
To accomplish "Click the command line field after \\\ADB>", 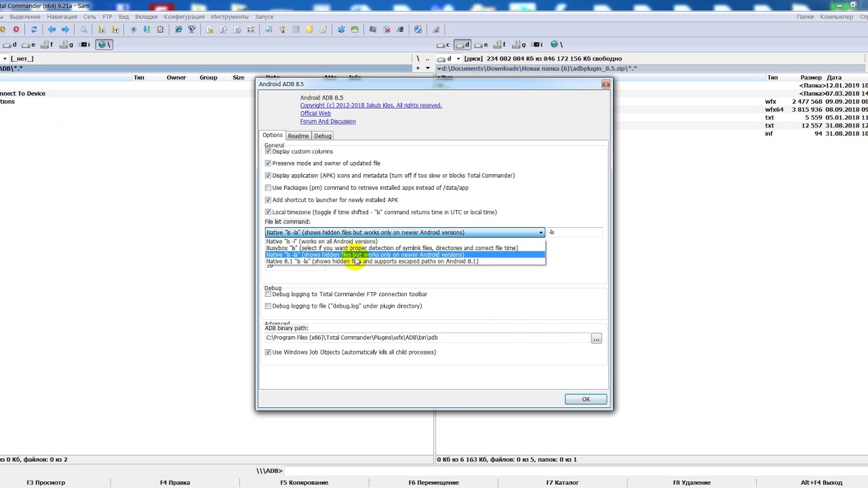I will tap(575, 471).
